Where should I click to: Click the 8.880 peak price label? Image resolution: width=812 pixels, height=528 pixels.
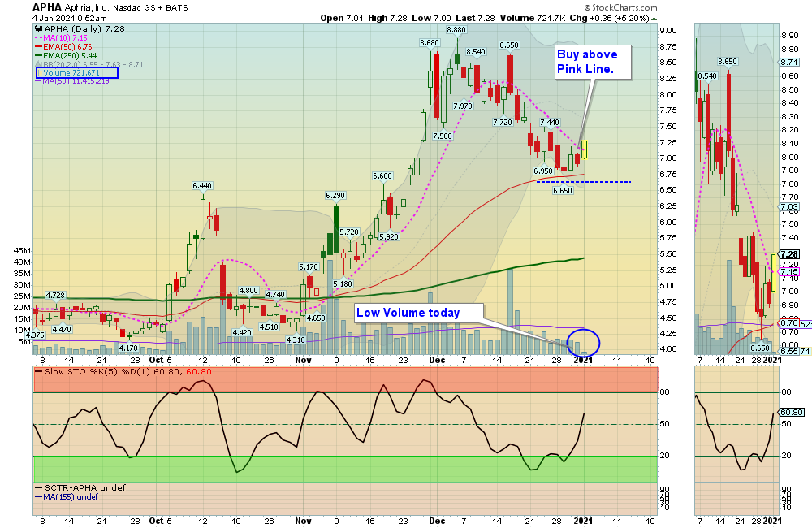pyautogui.click(x=456, y=29)
